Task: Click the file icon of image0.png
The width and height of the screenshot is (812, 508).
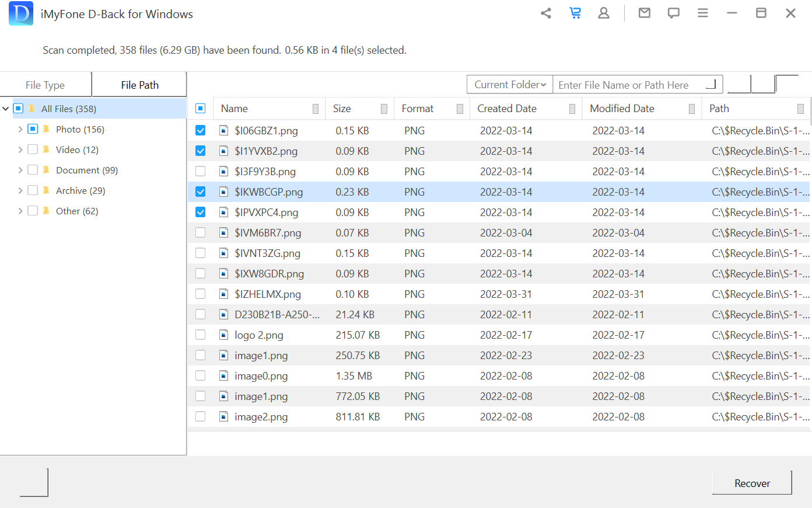Action: [x=223, y=375]
